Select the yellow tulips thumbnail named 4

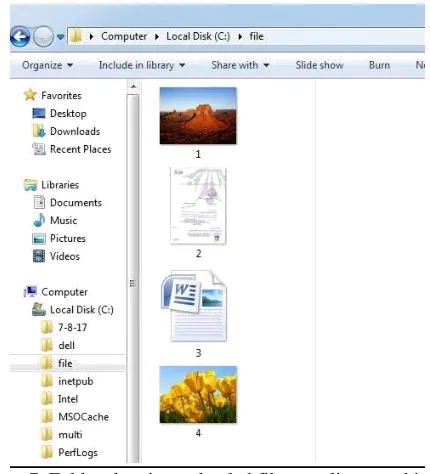(x=198, y=394)
